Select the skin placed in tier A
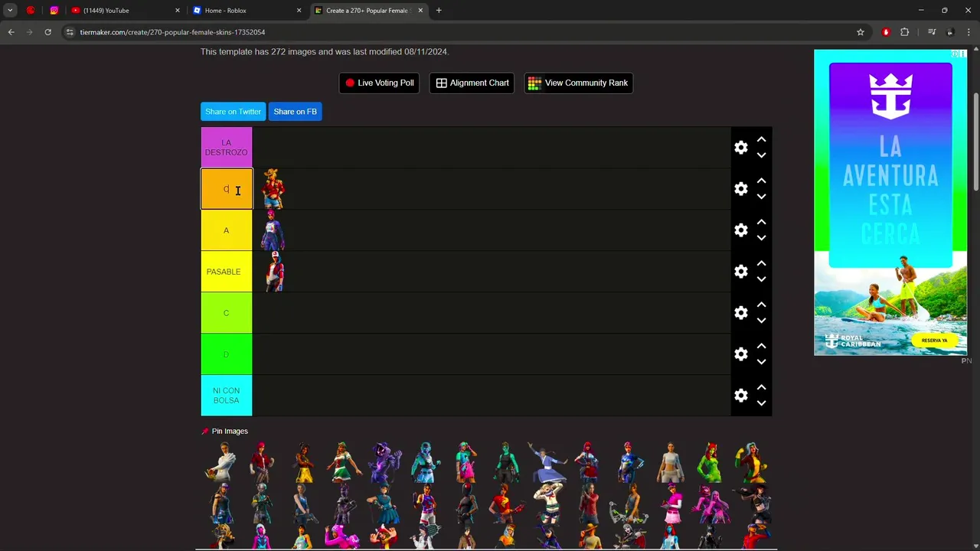980x551 pixels. click(273, 230)
